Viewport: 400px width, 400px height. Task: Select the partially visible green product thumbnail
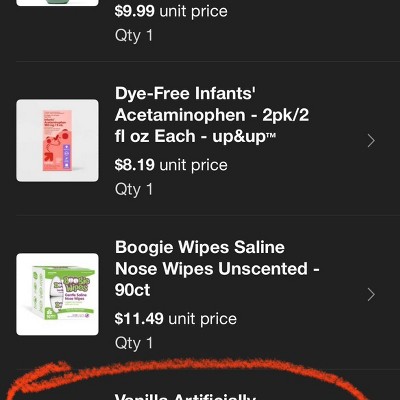pyautogui.click(x=57, y=3)
